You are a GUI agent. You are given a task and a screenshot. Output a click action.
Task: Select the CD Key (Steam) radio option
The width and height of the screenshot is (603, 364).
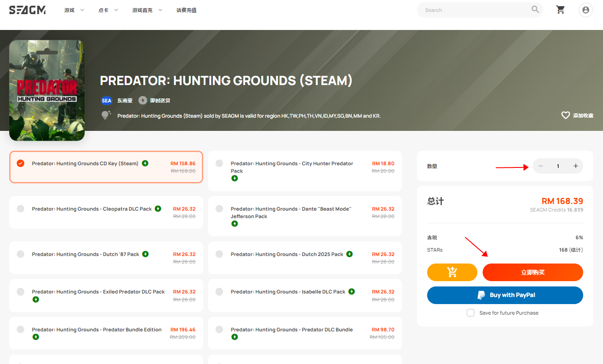20,163
